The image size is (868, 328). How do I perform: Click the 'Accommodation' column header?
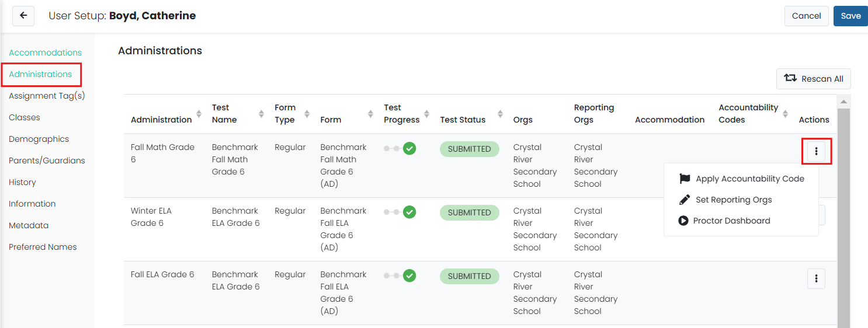669,120
